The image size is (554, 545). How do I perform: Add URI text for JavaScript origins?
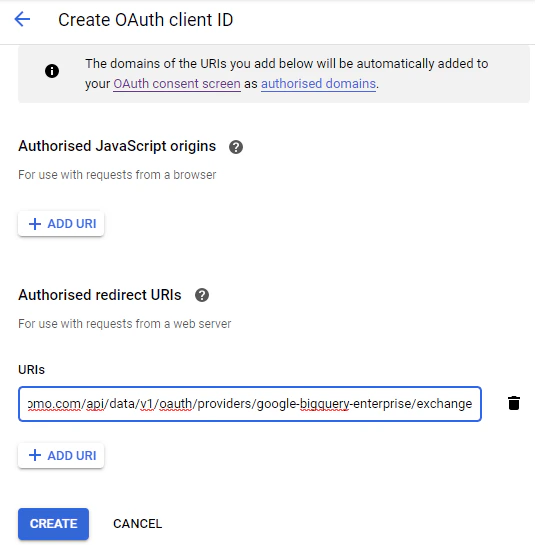point(72,224)
